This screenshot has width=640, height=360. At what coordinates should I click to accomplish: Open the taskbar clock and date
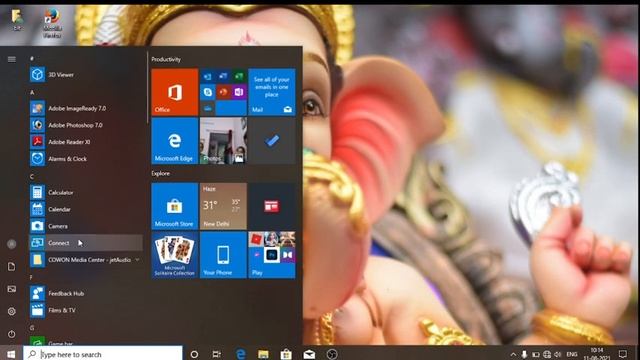point(597,354)
